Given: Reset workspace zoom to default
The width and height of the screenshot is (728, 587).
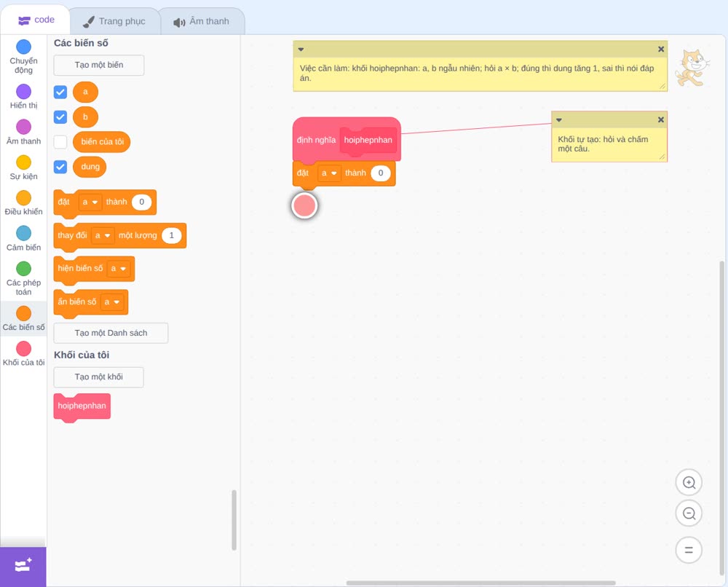Looking at the screenshot, I should pos(689,550).
